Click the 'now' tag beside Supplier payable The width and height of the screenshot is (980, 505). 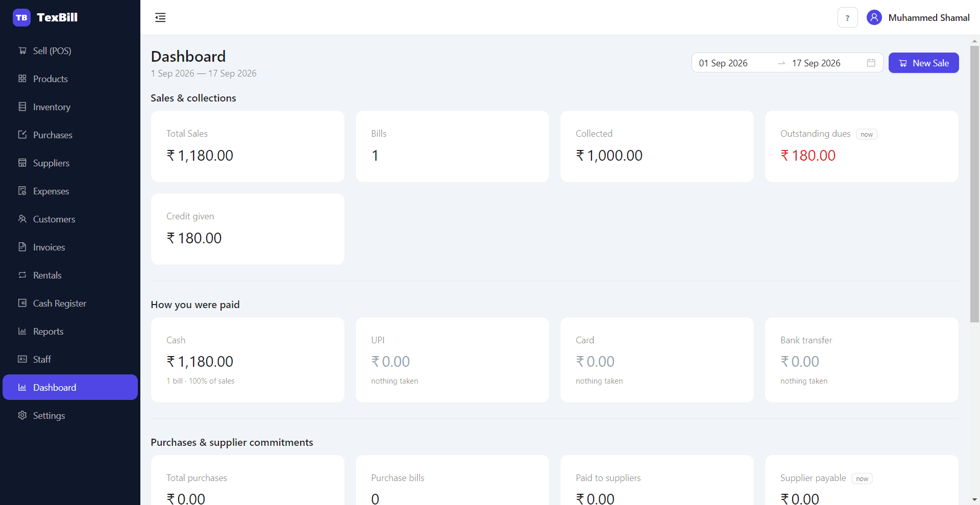[862, 479]
